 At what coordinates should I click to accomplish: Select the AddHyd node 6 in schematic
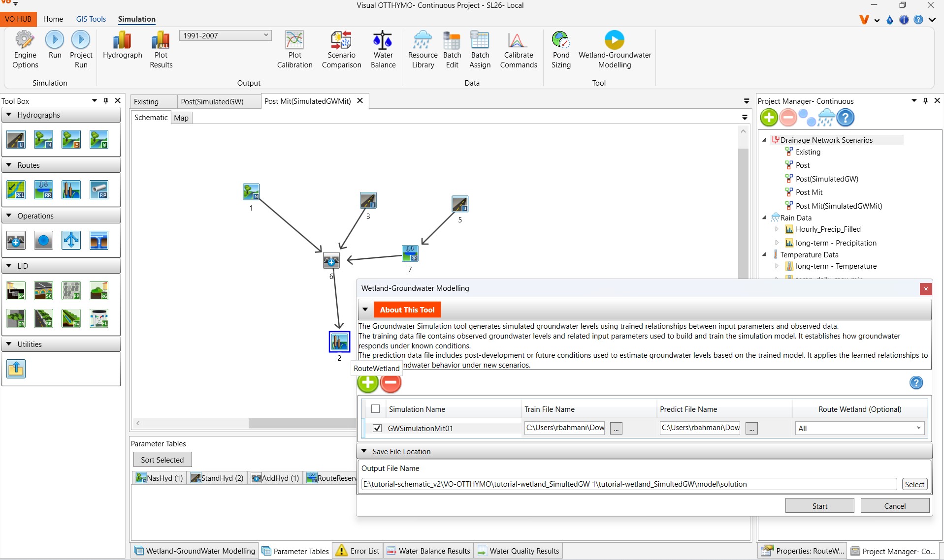point(331,261)
